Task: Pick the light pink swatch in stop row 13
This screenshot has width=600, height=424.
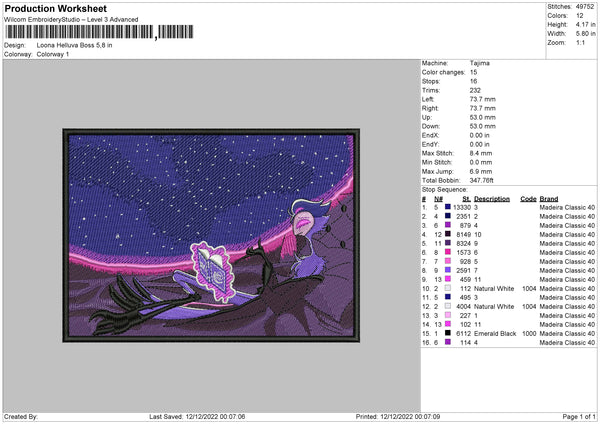Action: click(448, 315)
